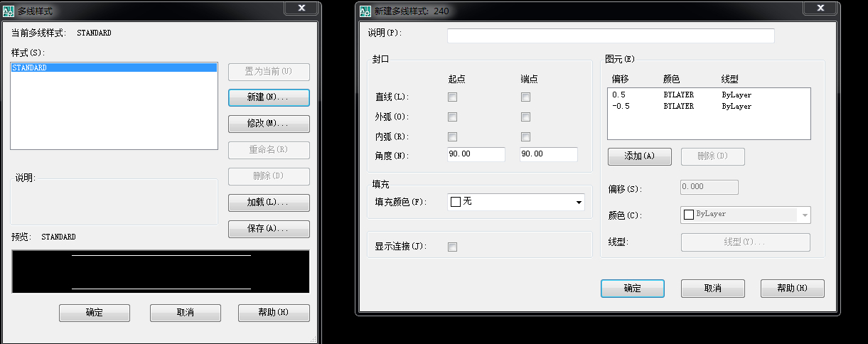Enable 直线(L) 端点 checkbox
Image resolution: width=868 pixels, height=344 pixels.
[x=525, y=97]
